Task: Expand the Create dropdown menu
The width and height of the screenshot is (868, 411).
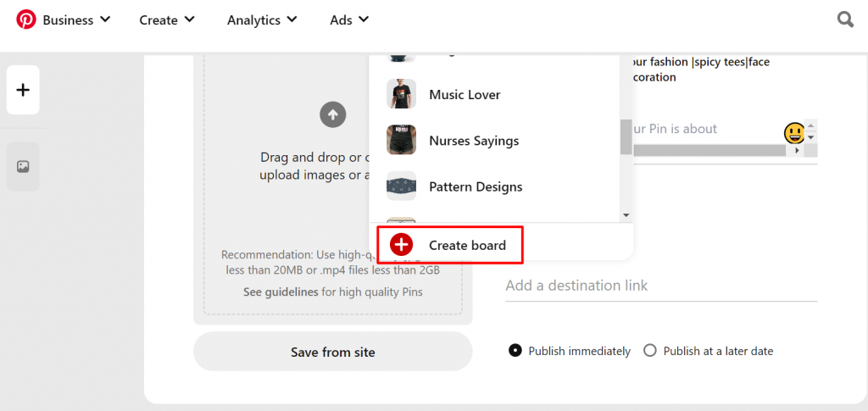Action: [167, 19]
